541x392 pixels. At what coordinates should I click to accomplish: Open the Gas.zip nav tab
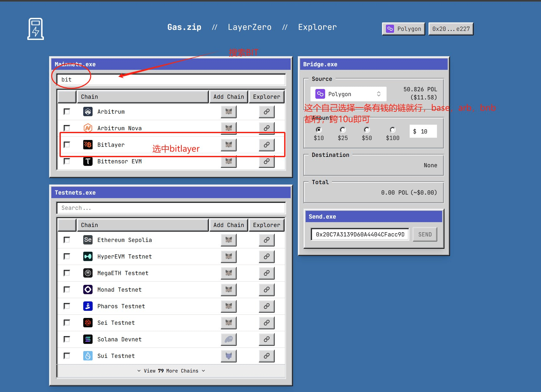[184, 27]
